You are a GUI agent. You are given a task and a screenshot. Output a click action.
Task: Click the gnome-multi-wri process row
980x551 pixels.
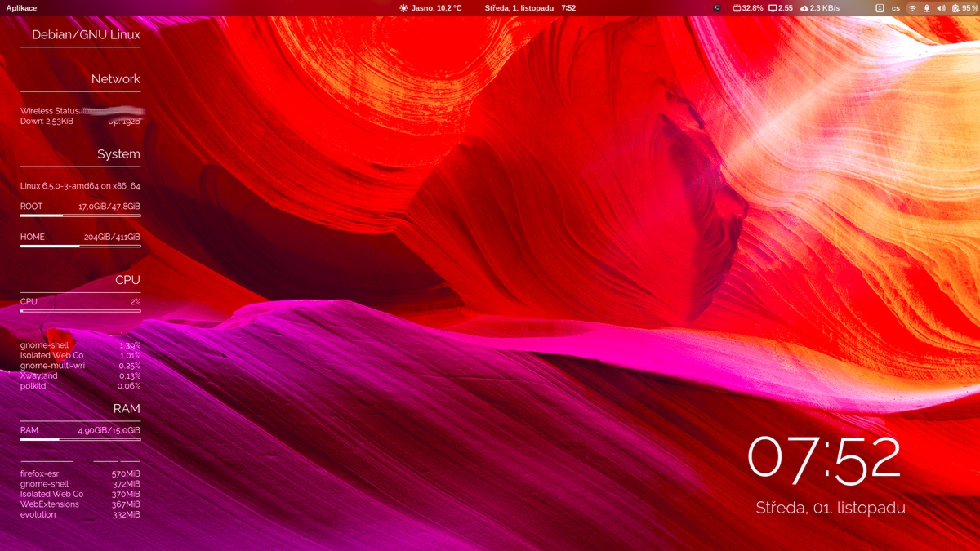(x=80, y=366)
